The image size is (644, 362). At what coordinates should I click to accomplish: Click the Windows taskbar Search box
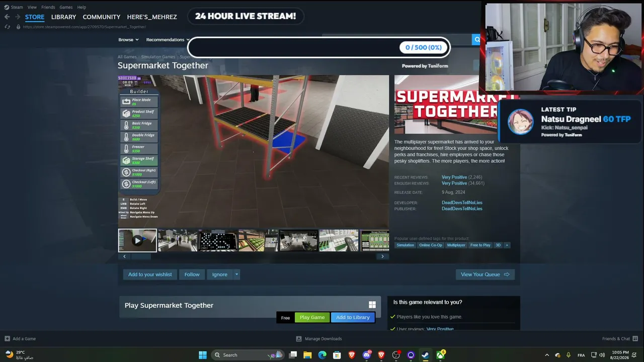[247, 355]
